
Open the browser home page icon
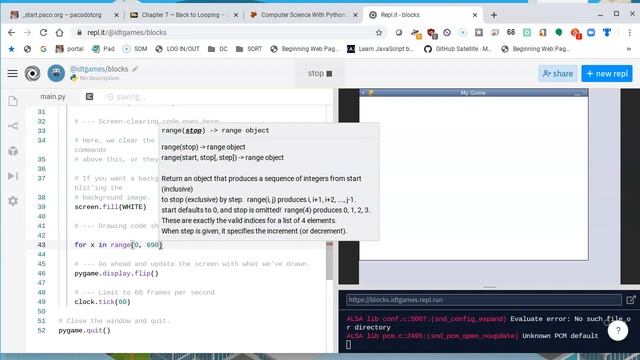[60, 32]
